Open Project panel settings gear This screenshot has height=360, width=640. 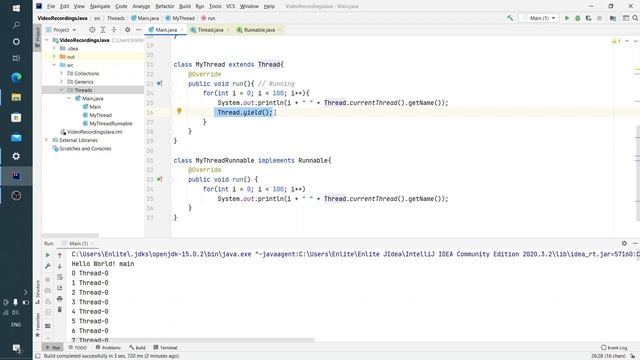[x=127, y=30]
